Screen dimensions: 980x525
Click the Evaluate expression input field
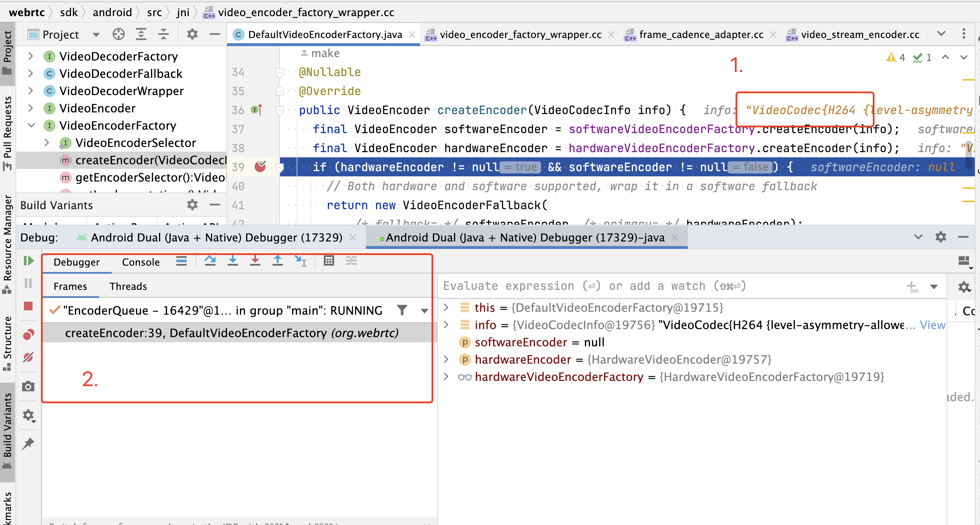click(672, 286)
